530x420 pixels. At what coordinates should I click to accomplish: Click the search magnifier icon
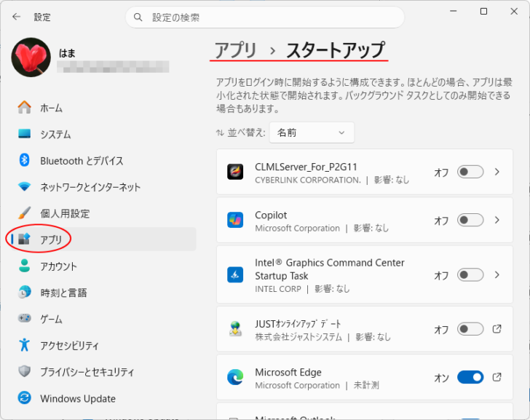tap(138, 17)
